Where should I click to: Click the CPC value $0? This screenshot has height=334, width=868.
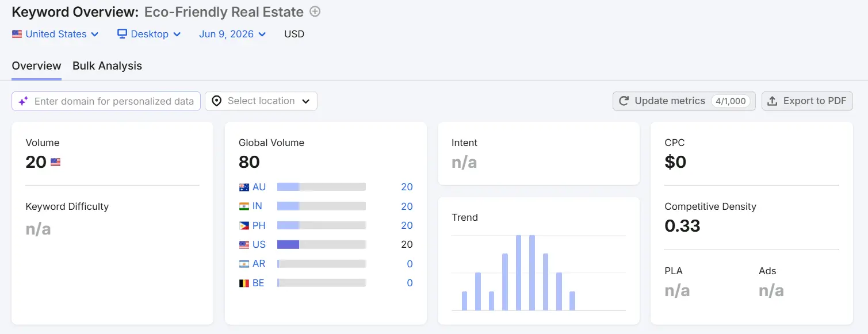pyautogui.click(x=675, y=162)
